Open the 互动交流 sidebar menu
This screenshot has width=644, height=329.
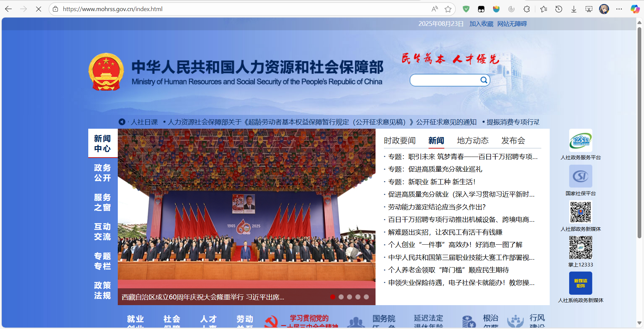pos(102,232)
